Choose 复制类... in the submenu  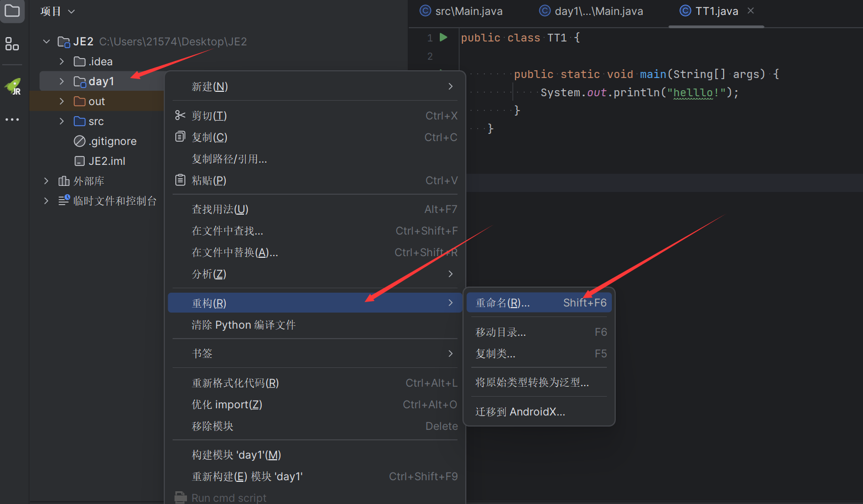click(x=539, y=354)
